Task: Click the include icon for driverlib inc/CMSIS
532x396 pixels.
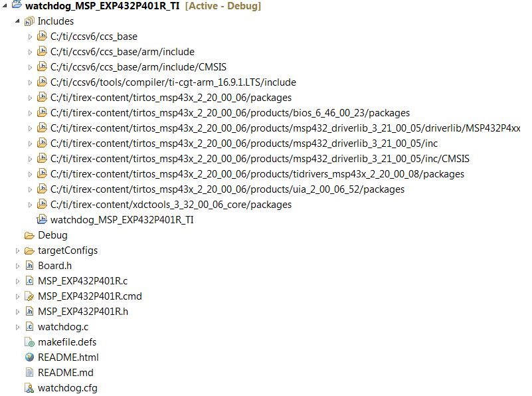Action: [x=42, y=158]
